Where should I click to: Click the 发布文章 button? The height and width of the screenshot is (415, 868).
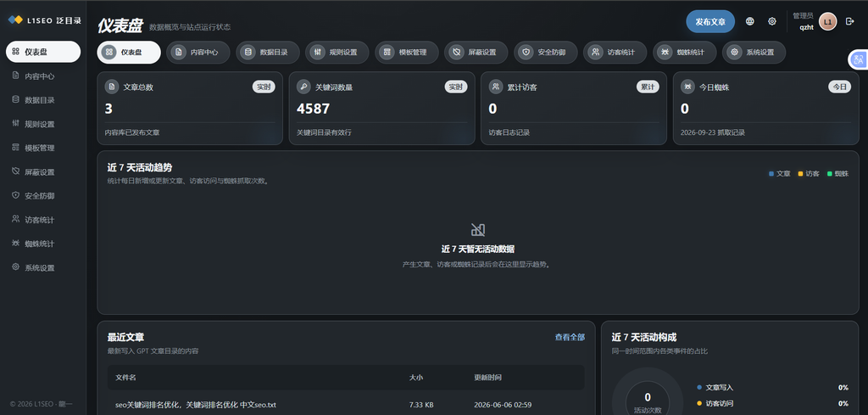coord(710,21)
